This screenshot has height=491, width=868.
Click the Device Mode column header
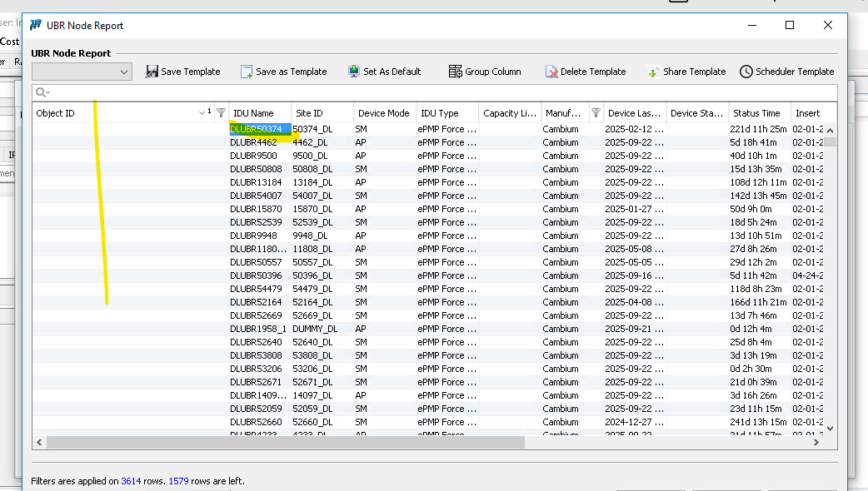(383, 113)
